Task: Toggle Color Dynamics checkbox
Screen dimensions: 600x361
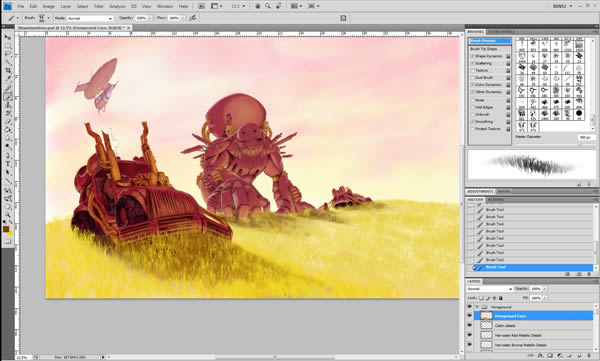Action: 473,85
